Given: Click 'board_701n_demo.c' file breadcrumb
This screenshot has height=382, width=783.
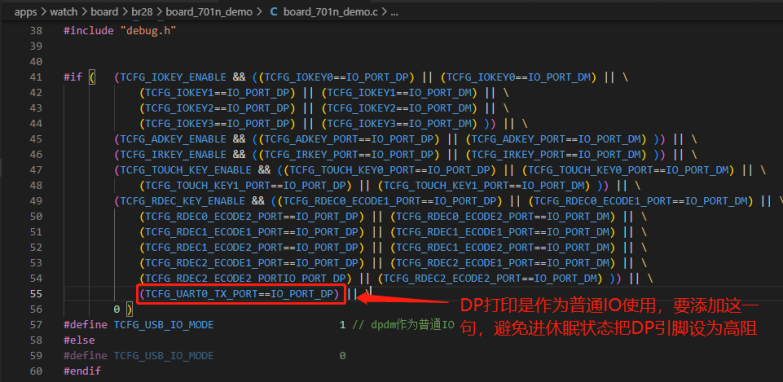Looking at the screenshot, I should [331, 12].
